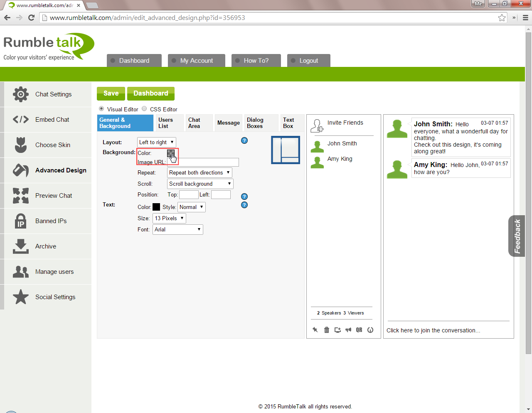Open How To? in top navigation
Viewport: 532px width, 413px height.
point(256,61)
